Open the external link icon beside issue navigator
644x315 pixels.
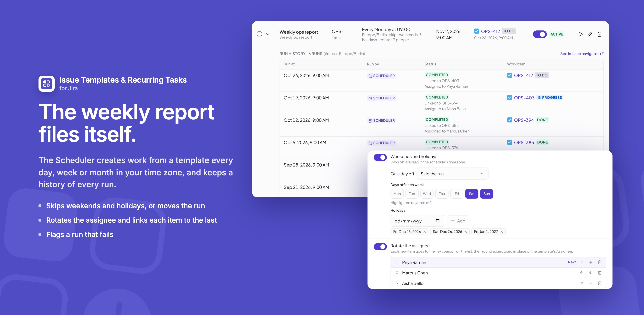[602, 54]
